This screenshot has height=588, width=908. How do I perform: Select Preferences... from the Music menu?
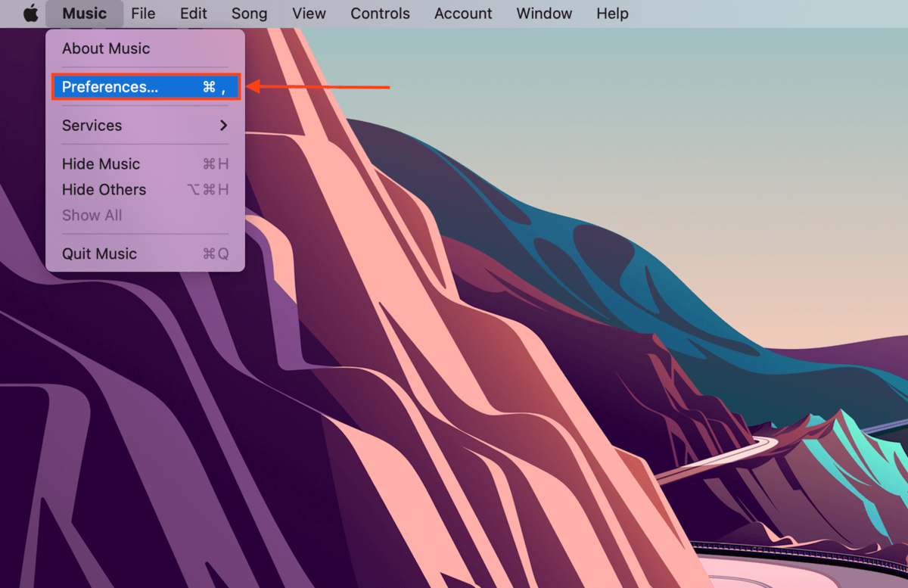tap(145, 87)
